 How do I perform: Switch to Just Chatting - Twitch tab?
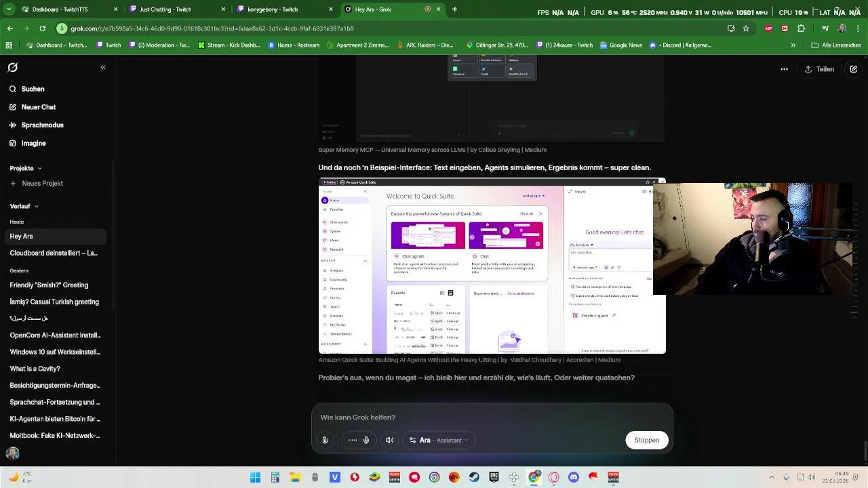[173, 9]
